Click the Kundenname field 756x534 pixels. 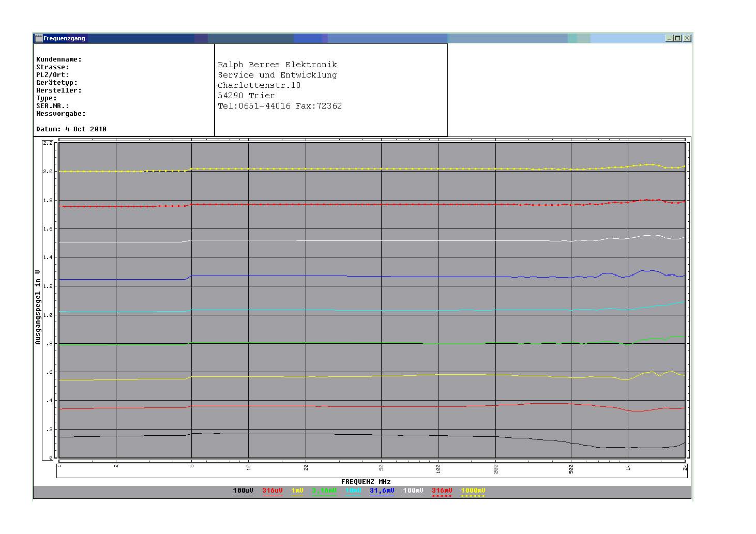tap(59, 59)
